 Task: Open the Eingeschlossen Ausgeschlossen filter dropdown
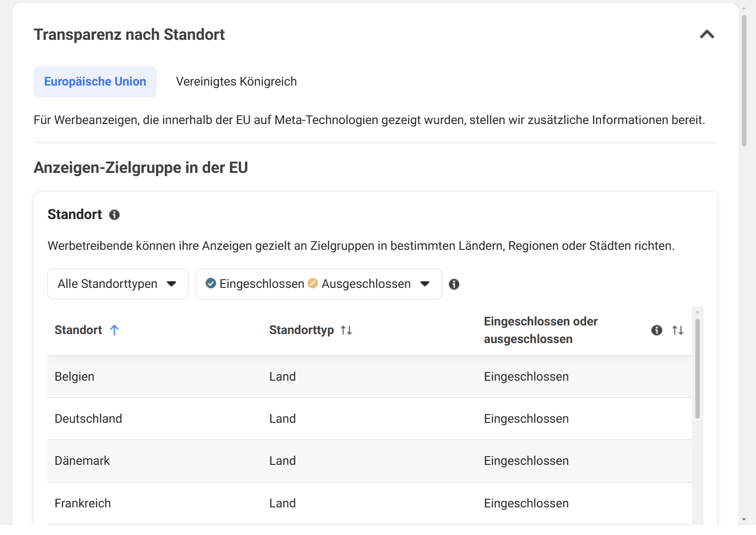coord(318,284)
